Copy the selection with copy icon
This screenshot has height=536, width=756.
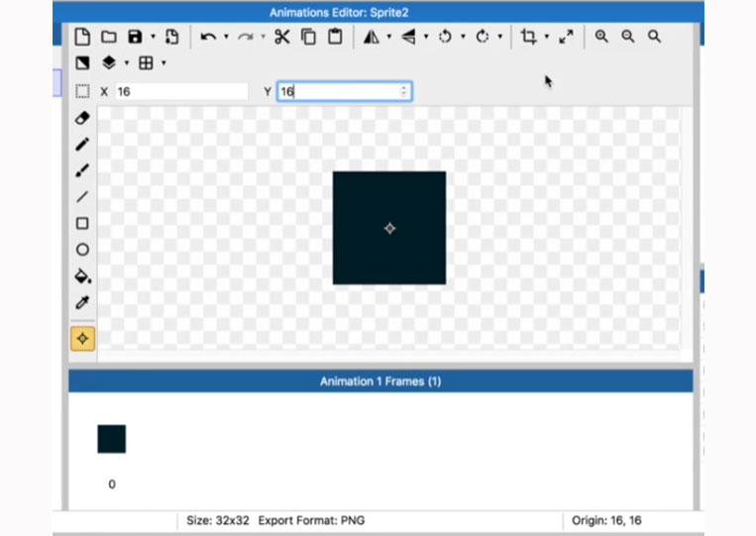(x=308, y=37)
